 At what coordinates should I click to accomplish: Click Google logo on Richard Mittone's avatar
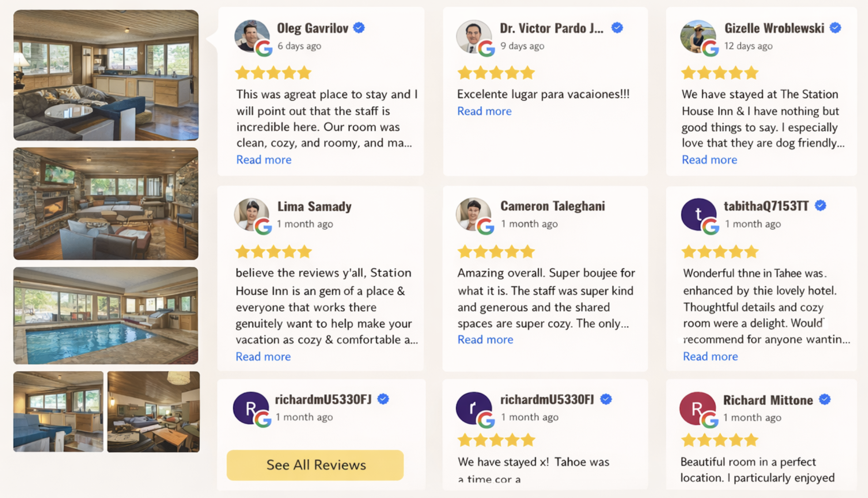click(x=710, y=420)
